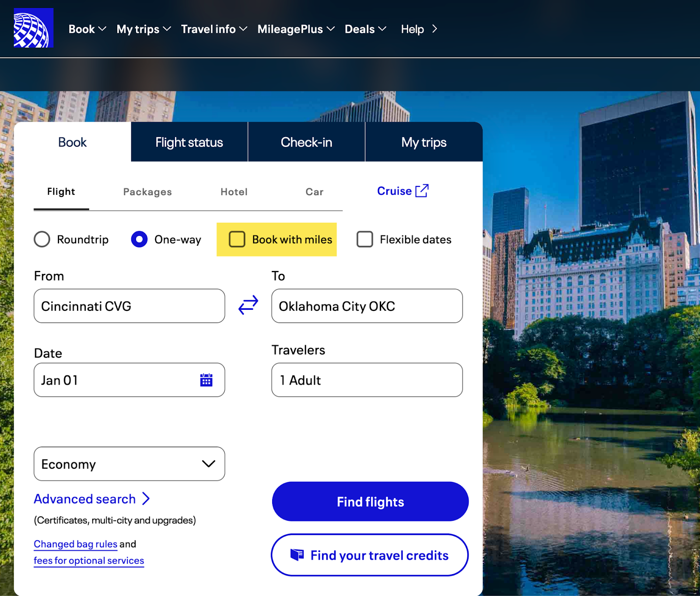Image resolution: width=700 pixels, height=596 pixels.
Task: Select the Check-in tab
Action: point(306,142)
